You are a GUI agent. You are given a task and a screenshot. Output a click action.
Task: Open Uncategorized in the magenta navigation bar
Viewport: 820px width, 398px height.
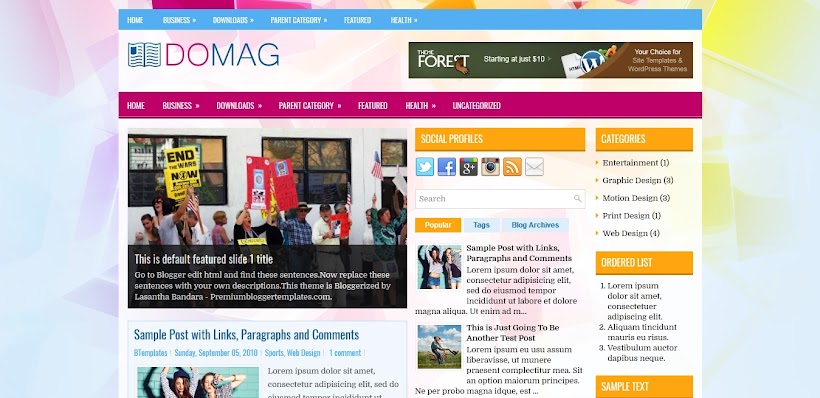pos(476,105)
